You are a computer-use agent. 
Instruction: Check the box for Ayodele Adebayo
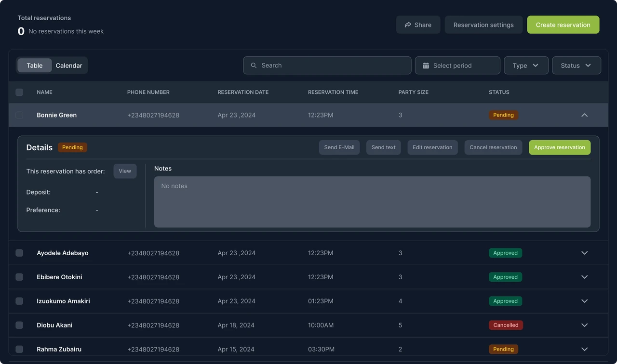click(x=19, y=253)
